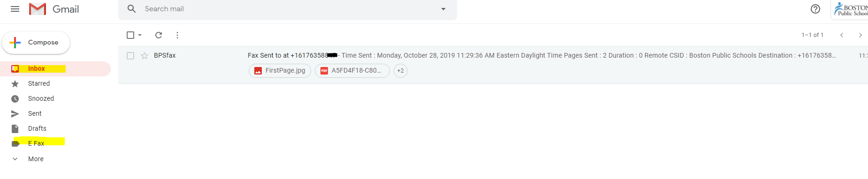The image size is (868, 179).
Task: Open the A5FD4F18-C80 PDF attachment
Action: (352, 71)
